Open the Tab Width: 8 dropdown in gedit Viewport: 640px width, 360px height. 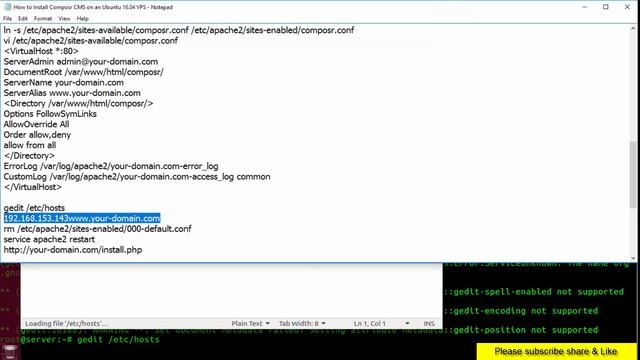point(302,323)
